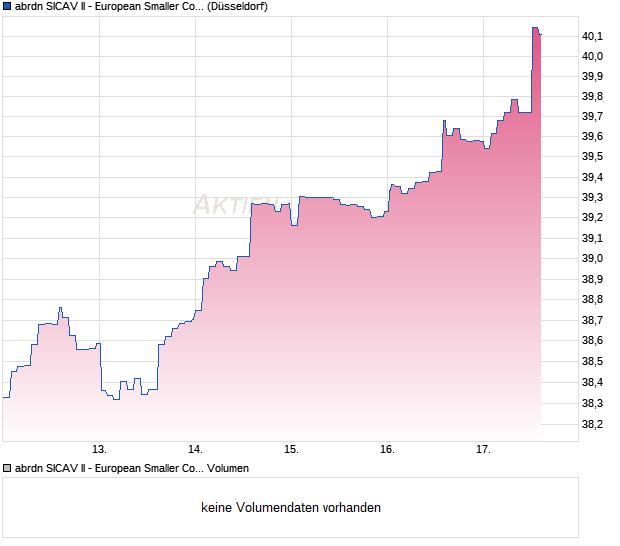This screenshot has width=620, height=546.
Task: Click the 38,2 price label on the y-axis
Action: (x=592, y=424)
